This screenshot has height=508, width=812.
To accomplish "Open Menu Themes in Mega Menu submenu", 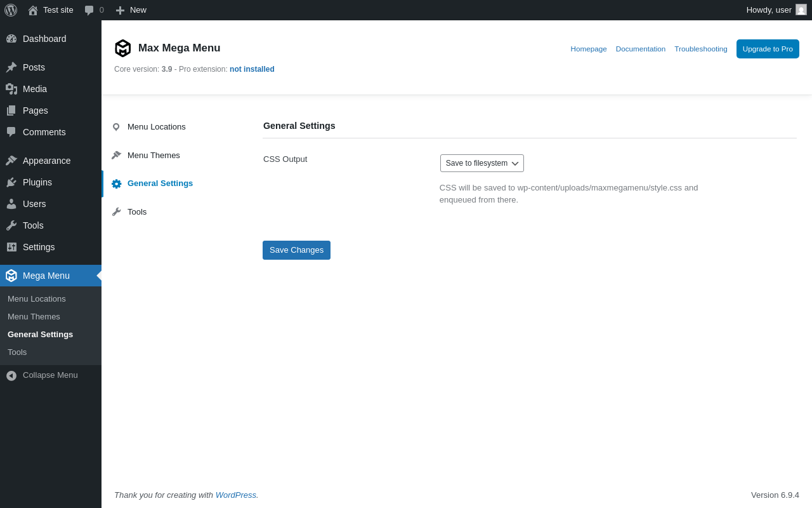I will click(34, 317).
